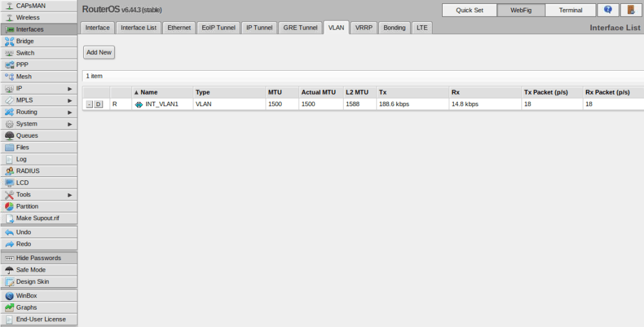Open the Partition pie icon
Image resolution: width=644 pixels, height=327 pixels.
10,207
